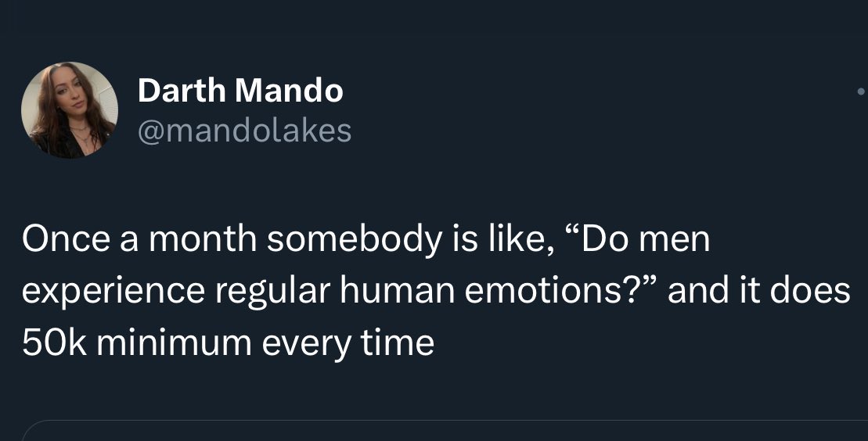Click the @mandolakes handle

point(244,130)
